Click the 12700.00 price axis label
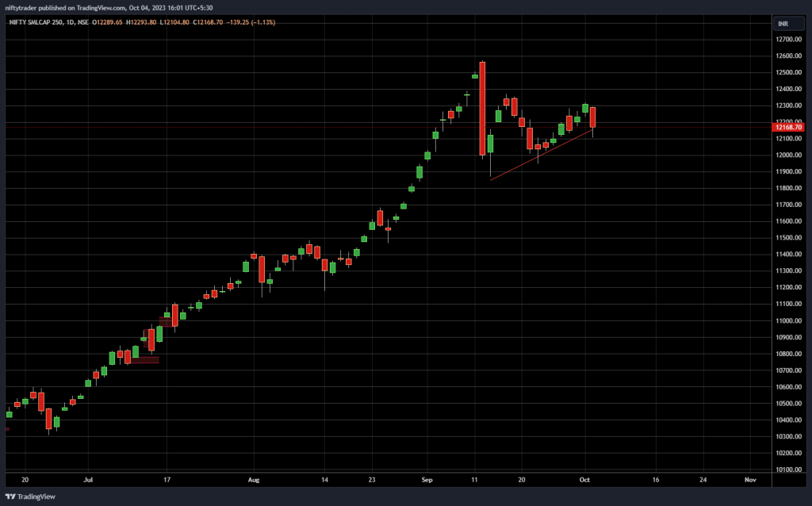Viewport: 812px width, 506px height. [789, 40]
